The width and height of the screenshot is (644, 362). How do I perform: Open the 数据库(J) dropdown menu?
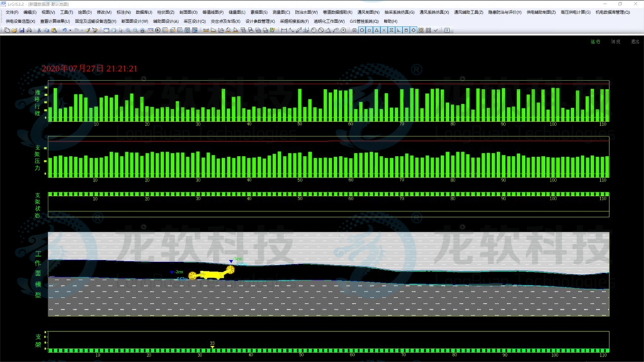coord(144,12)
